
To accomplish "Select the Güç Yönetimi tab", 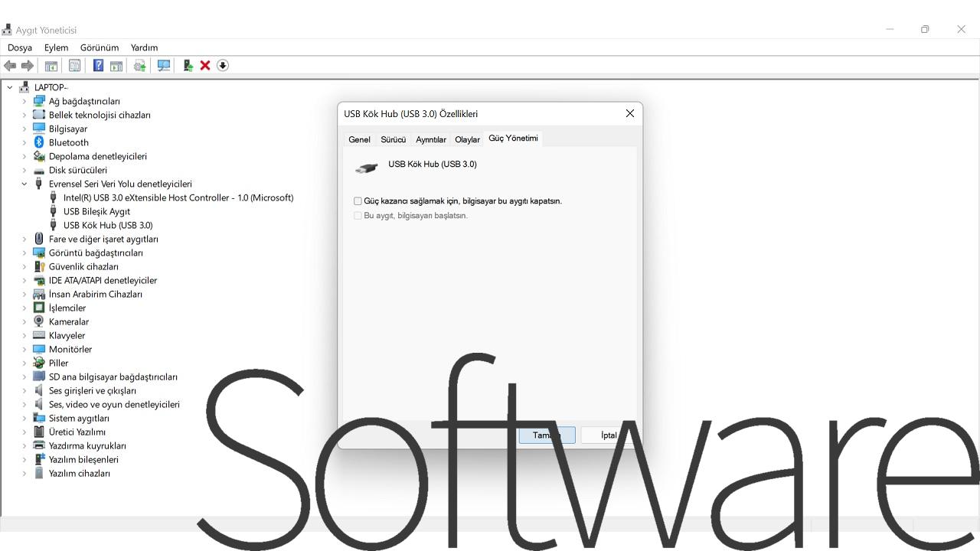I will pos(513,139).
